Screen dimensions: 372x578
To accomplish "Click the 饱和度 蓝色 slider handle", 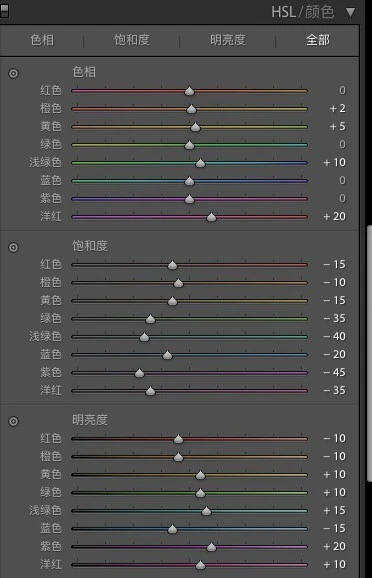I will point(167,355).
